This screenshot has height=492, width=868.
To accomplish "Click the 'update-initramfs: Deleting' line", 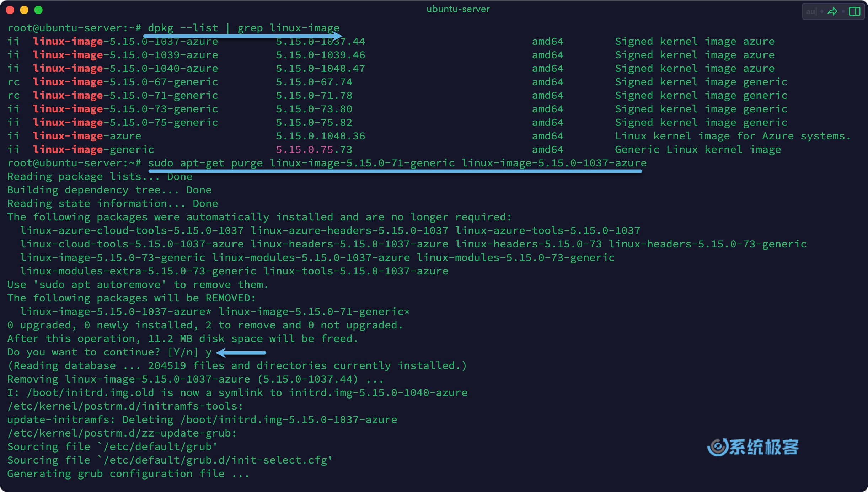I will point(202,420).
